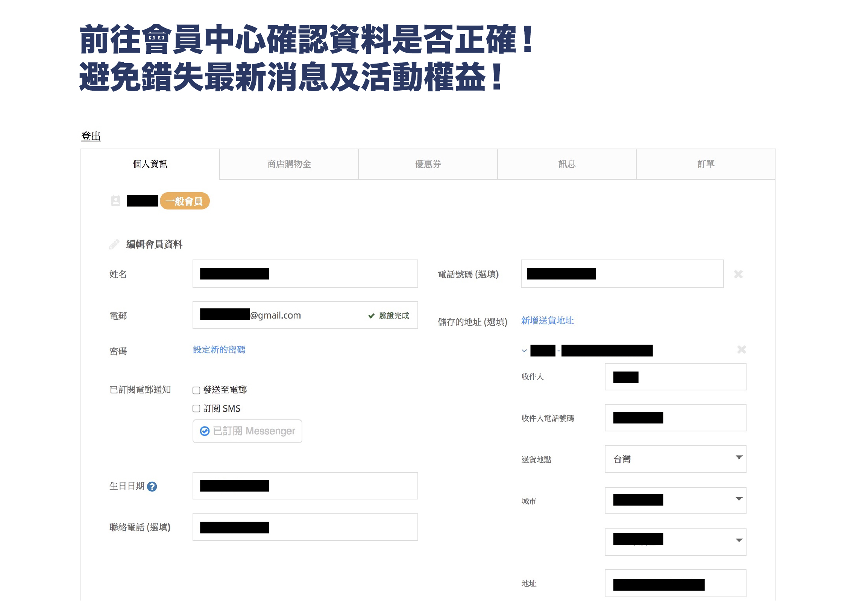This screenshot has width=868, height=601.
Task: Click the blue Messenger check icon
Action: [x=205, y=431]
